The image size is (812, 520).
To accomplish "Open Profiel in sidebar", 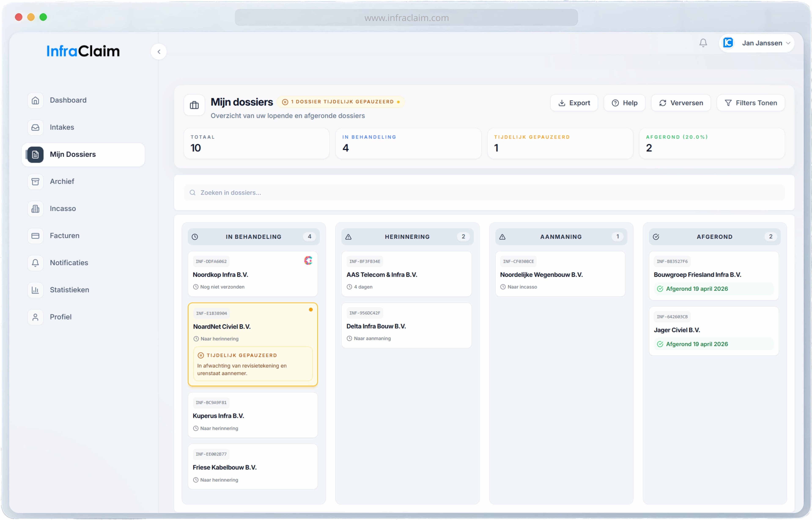I will [x=83, y=317].
